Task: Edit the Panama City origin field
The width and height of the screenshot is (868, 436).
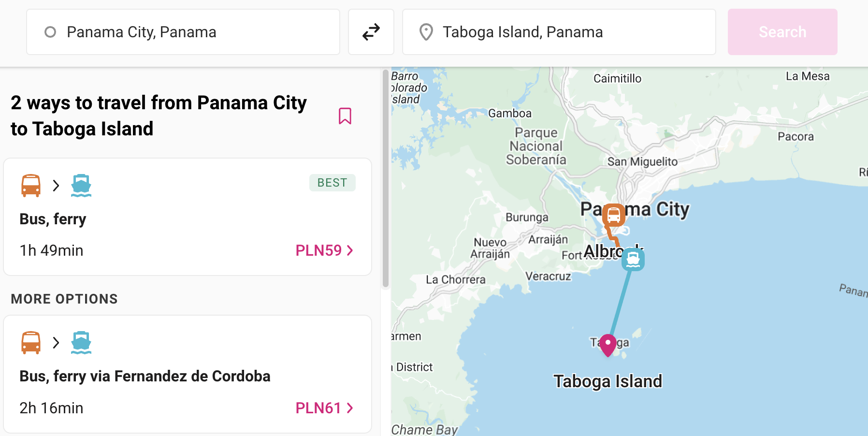Action: click(x=183, y=32)
